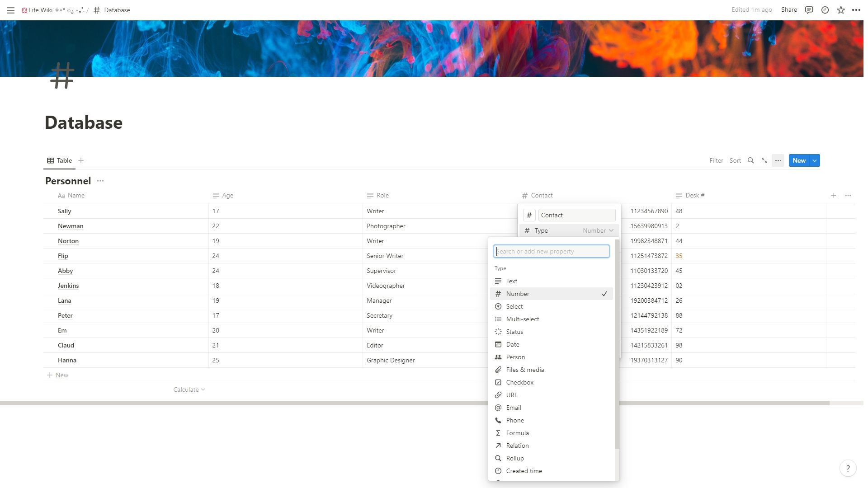Viewport: 868px width, 488px height.
Task: Click the Add column icon at row end
Action: 834,196
